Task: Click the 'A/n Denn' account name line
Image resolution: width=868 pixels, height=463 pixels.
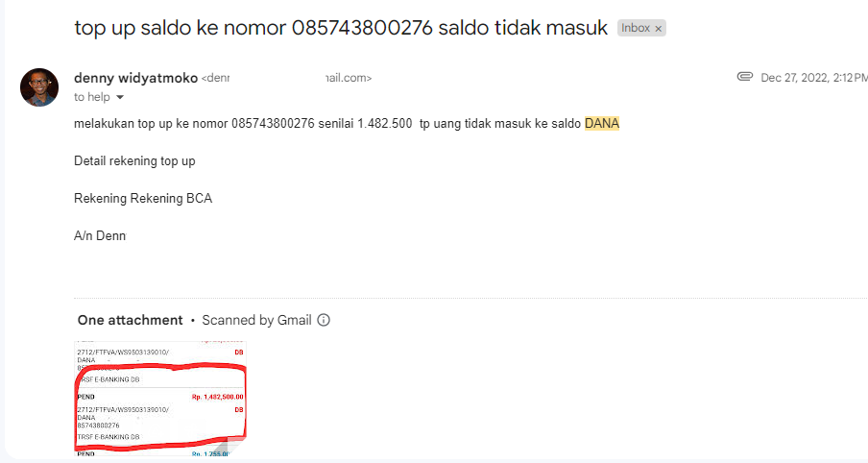Action: [100, 236]
